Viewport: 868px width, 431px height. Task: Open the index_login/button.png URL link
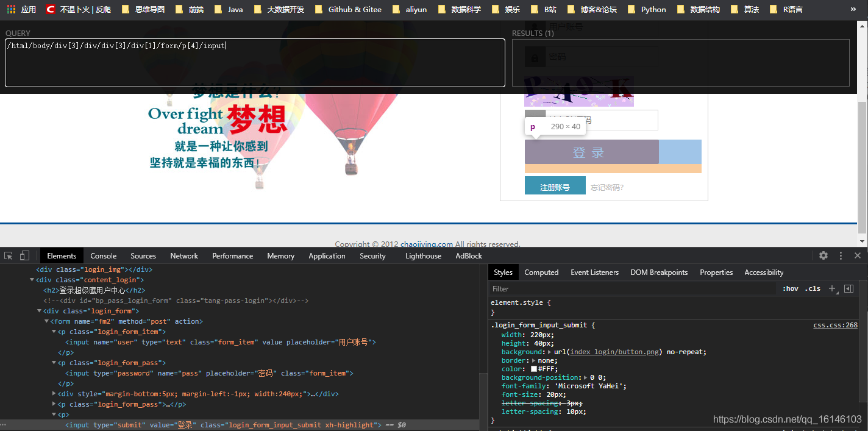click(x=616, y=352)
